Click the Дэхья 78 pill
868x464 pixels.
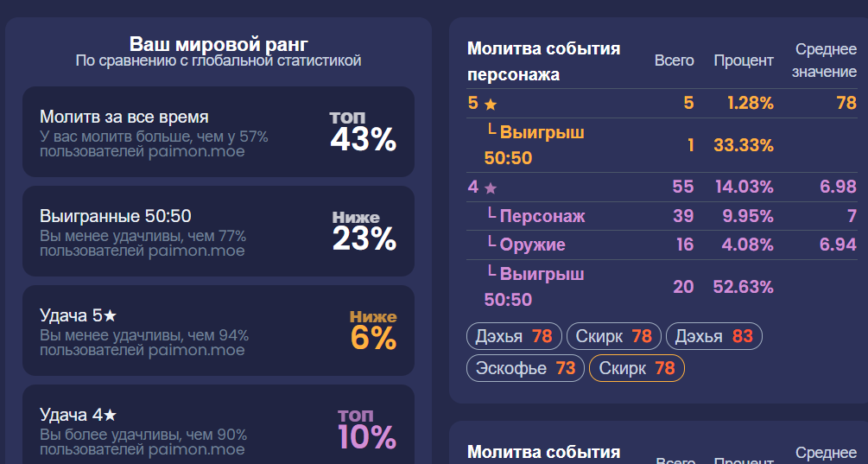(514, 336)
